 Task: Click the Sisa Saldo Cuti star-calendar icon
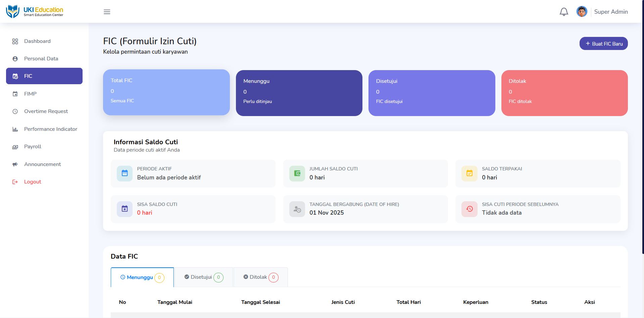125,209
